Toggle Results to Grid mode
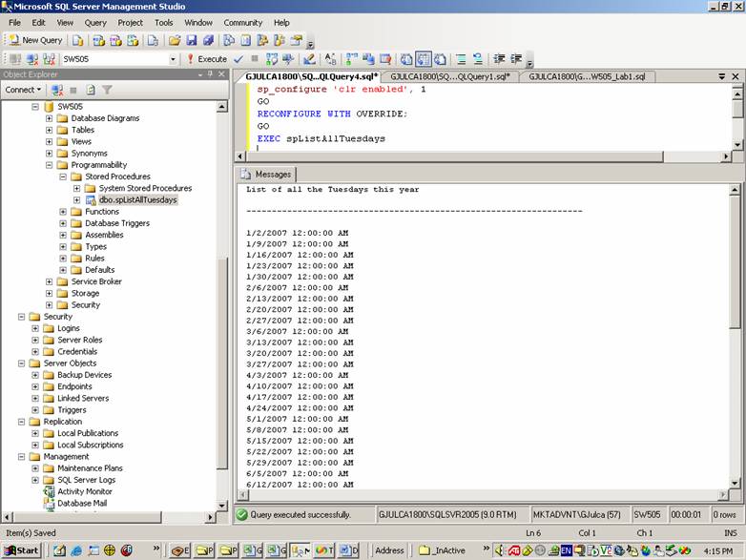 coord(424,59)
